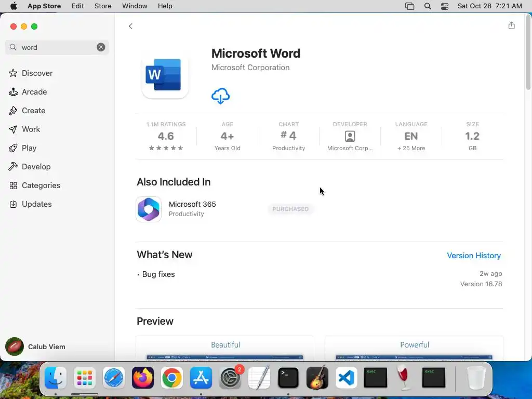This screenshot has height=399, width=532.
Task: Open the Help menu
Action: tap(165, 6)
